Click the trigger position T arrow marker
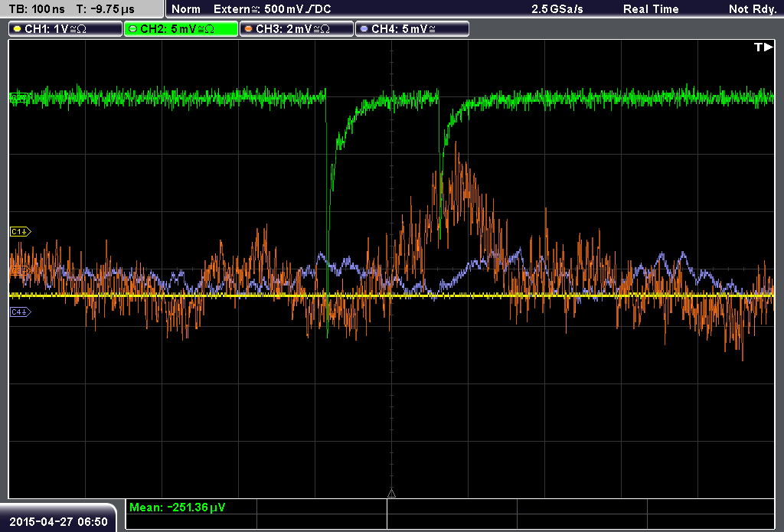Viewport: 784px width, 532px height. 763,47
